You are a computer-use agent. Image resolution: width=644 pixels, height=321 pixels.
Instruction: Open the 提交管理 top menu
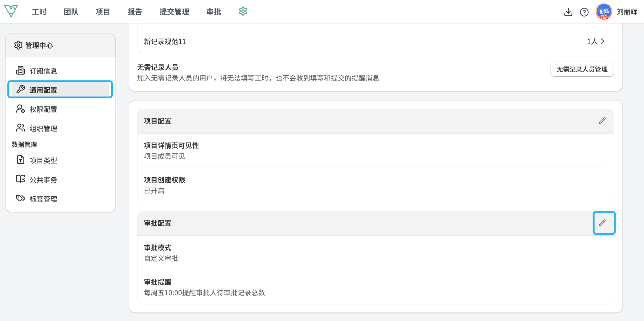pyautogui.click(x=174, y=12)
